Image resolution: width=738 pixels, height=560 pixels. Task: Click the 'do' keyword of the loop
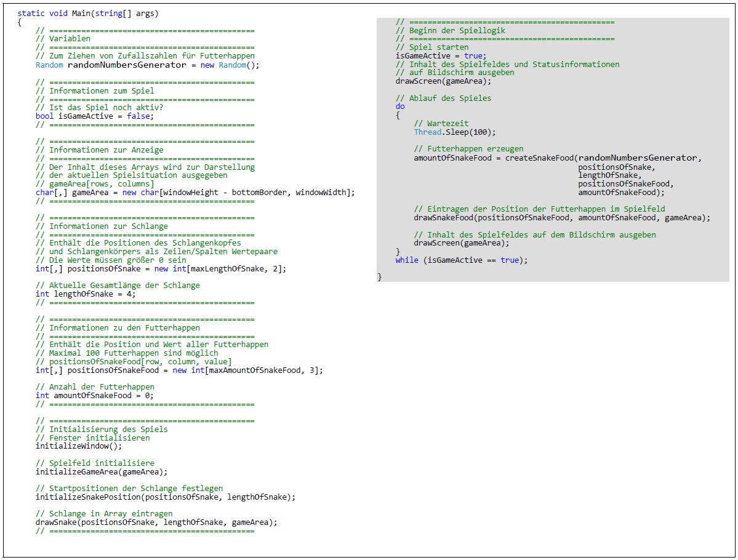[x=400, y=106]
